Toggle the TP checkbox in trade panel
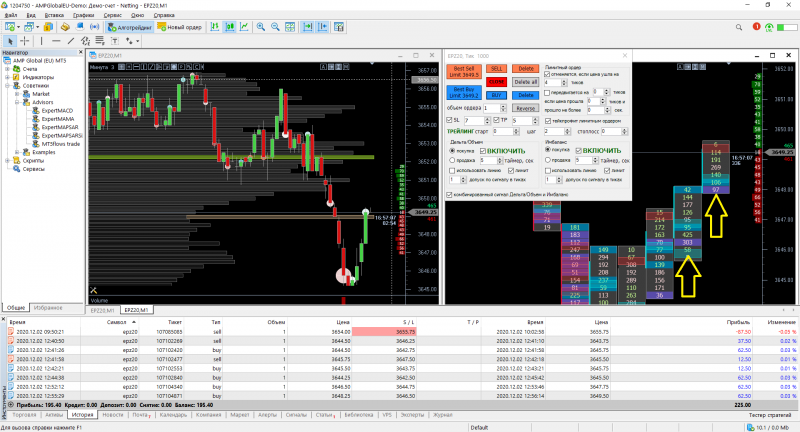The height and width of the screenshot is (432, 800). tap(496, 120)
